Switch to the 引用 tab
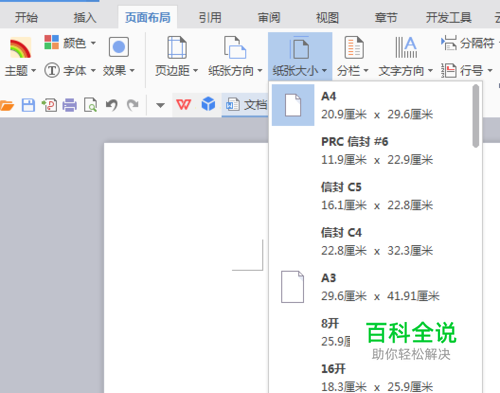 [x=210, y=17]
